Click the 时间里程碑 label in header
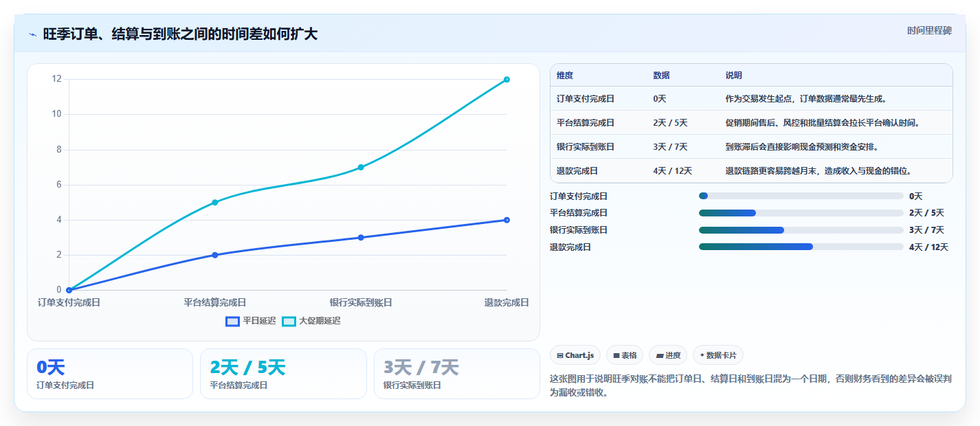The image size is (980, 426). 929,30
